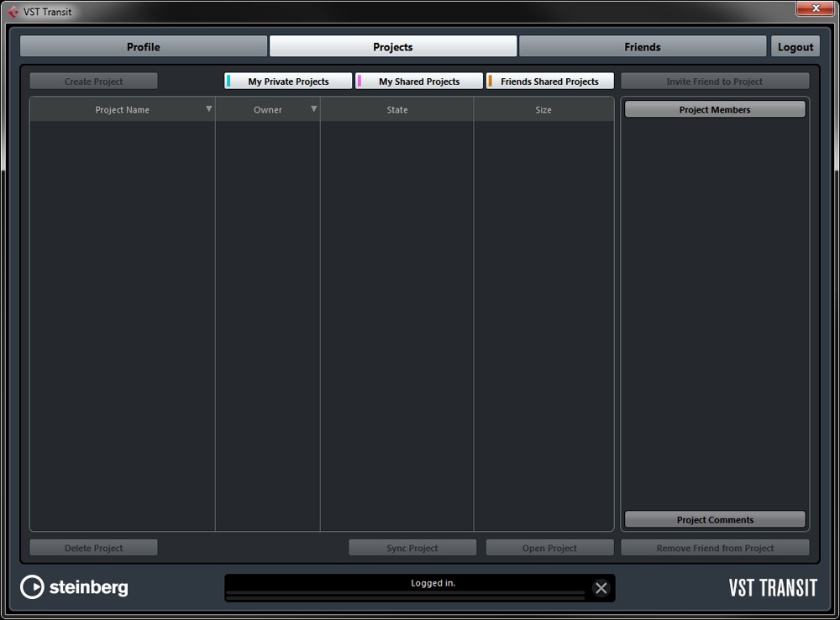Toggle My Shared Projects filter
This screenshot has width=840, height=620.
click(x=419, y=81)
